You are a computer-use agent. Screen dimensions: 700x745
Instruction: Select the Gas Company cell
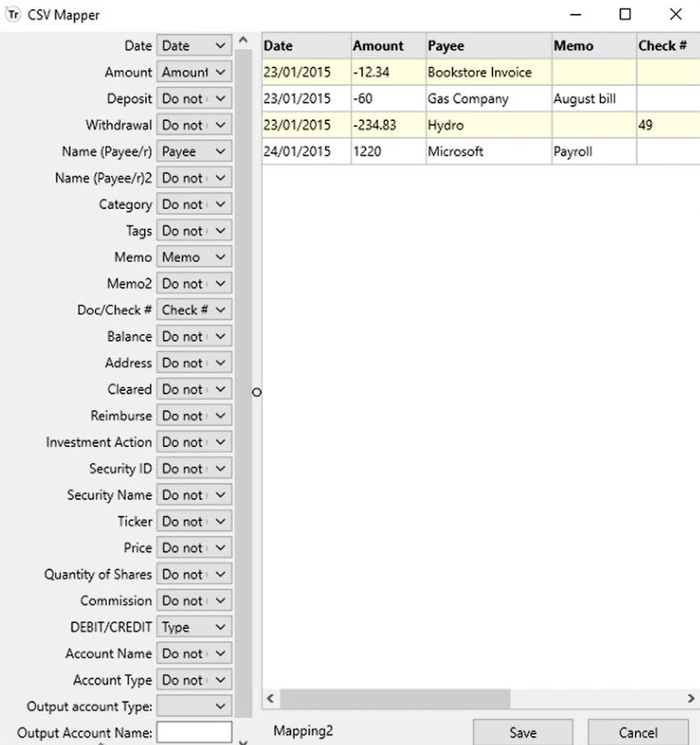pos(489,98)
